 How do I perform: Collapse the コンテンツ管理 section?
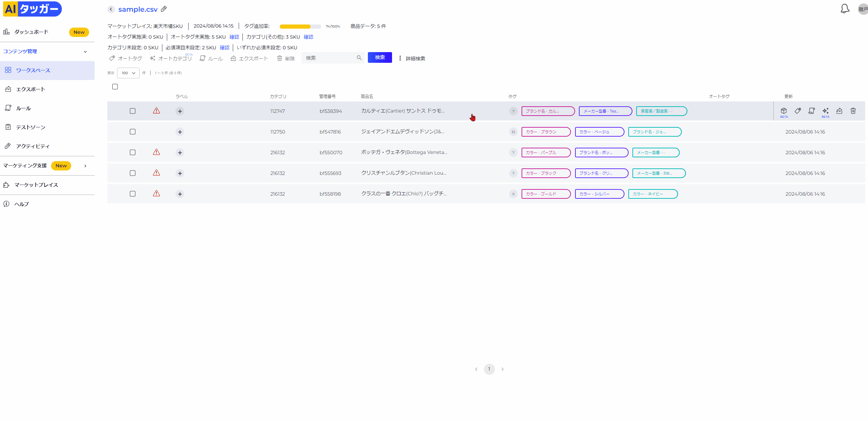pos(85,52)
